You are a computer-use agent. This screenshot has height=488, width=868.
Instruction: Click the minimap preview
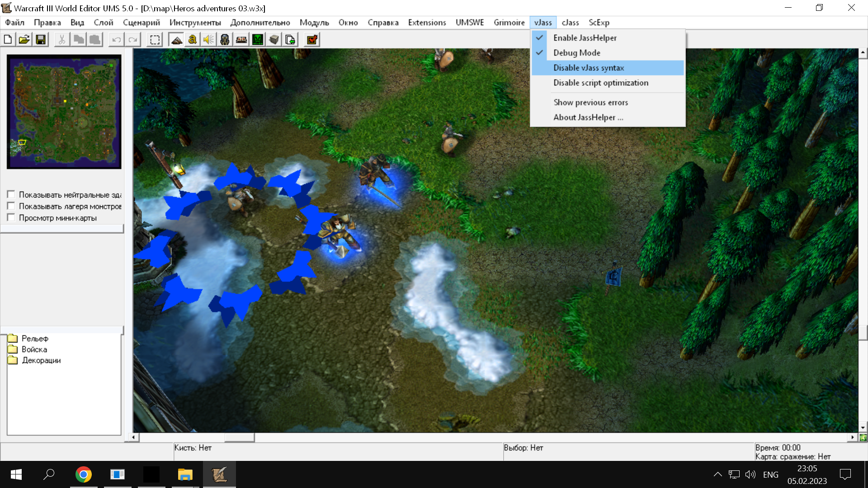[x=64, y=112]
